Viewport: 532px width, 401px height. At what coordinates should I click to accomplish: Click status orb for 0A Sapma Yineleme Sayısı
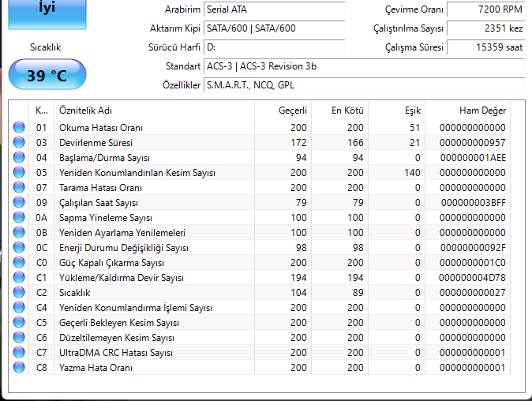19,217
